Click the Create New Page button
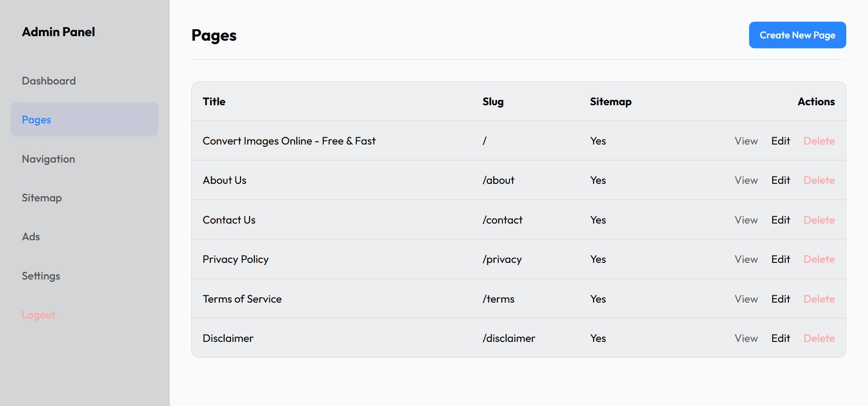Image resolution: width=868 pixels, height=406 pixels. coord(797,35)
